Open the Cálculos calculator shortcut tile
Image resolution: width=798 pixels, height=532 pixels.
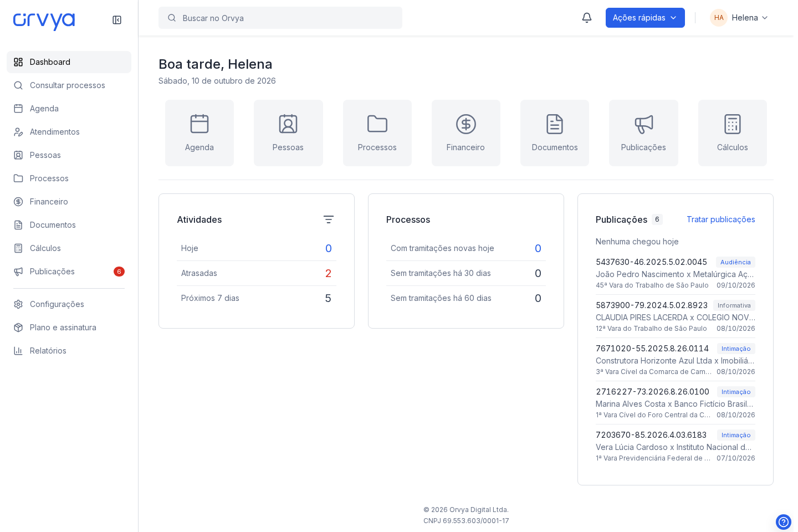(733, 133)
